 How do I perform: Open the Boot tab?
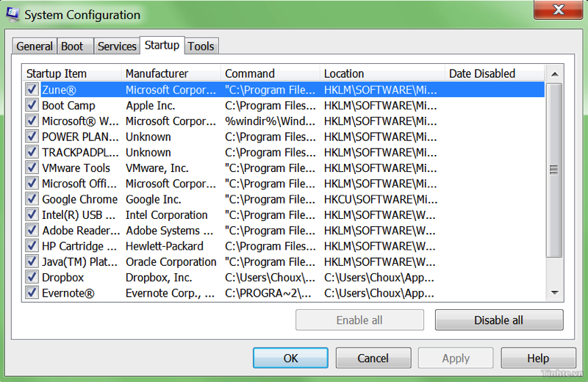tap(72, 46)
